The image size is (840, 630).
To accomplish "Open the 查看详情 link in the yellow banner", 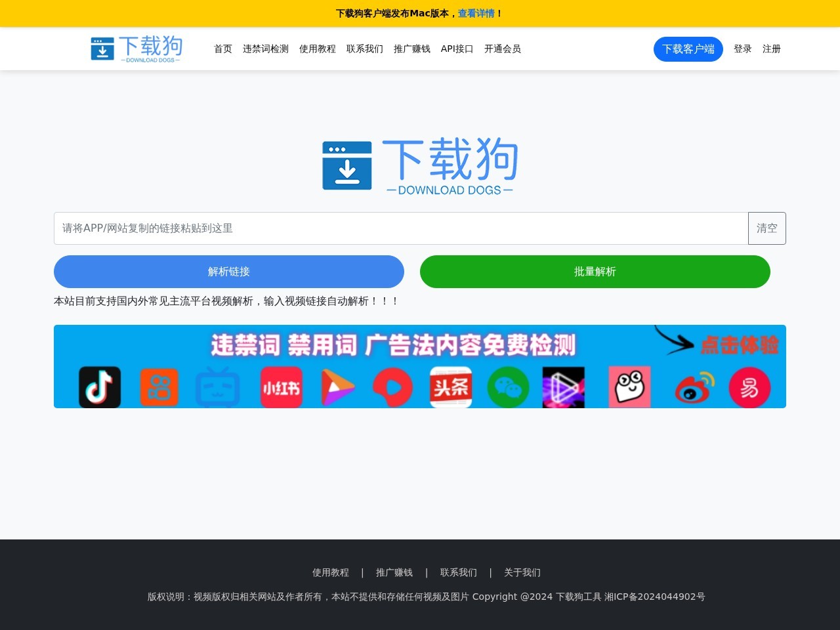I will (476, 13).
